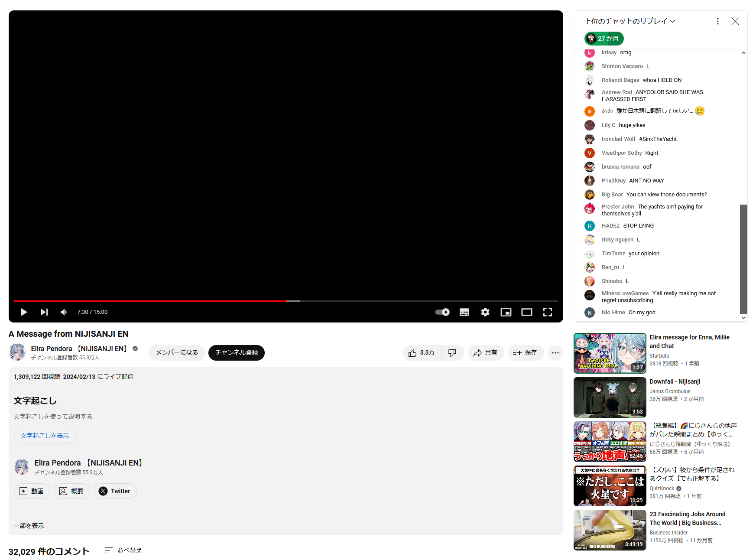Open the 並べ替え comment sort menu
Image resolution: width=756 pixels, height=557 pixels.
[123, 550]
